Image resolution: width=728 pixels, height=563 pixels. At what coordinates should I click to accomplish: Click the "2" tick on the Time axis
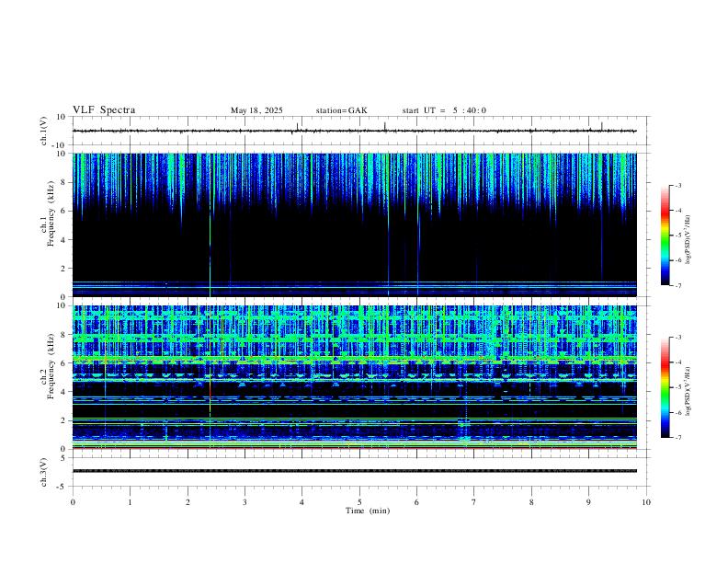click(188, 502)
